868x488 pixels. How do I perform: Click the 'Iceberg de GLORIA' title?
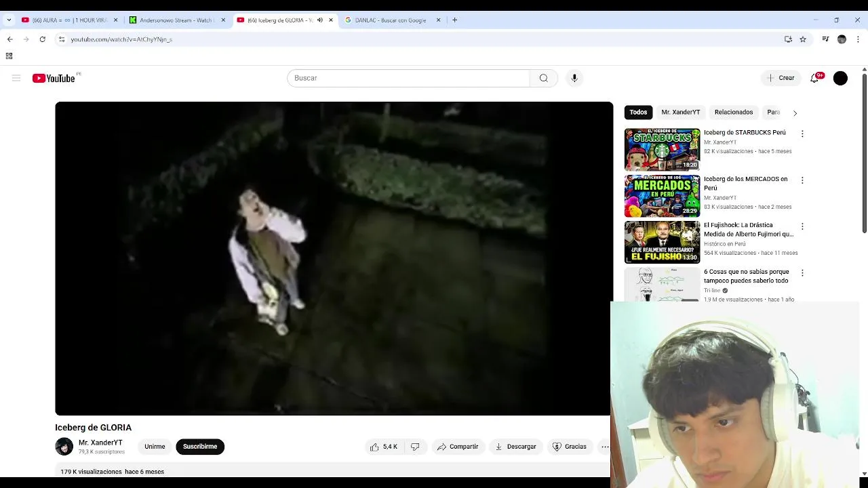point(93,428)
